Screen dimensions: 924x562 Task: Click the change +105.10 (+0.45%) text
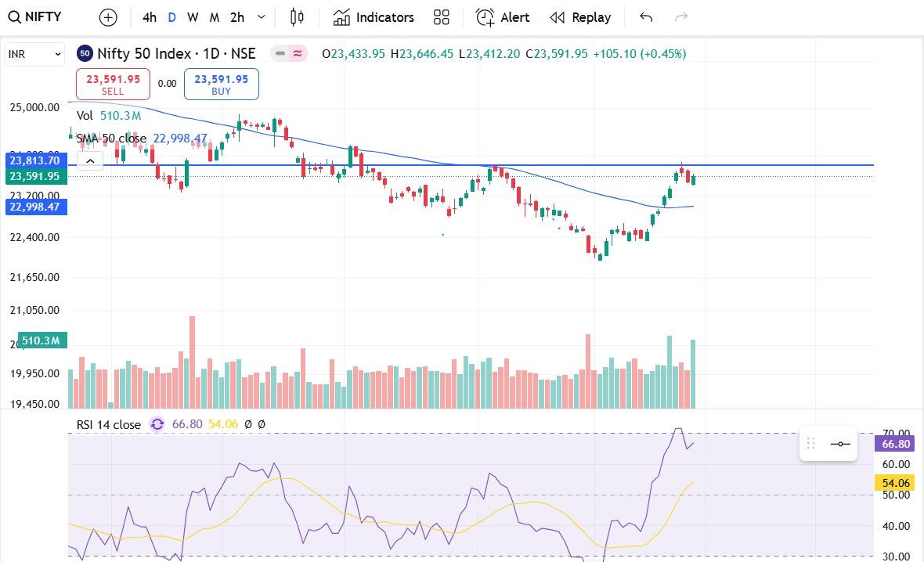[640, 53]
